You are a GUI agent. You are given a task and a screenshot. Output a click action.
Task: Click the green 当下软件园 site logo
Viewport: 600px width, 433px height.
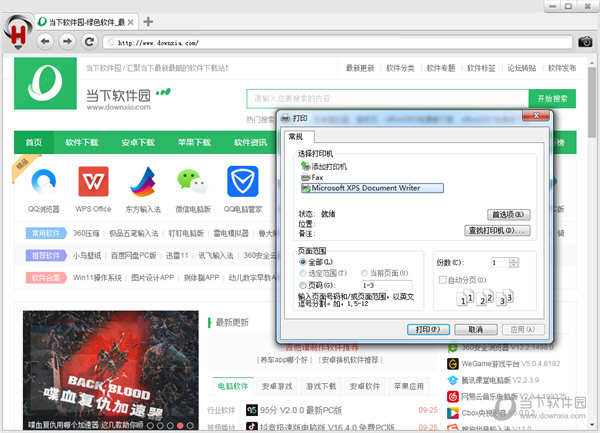[x=46, y=83]
